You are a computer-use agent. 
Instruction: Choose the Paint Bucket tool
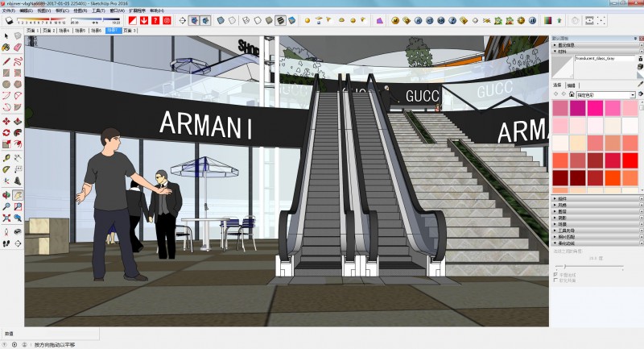pyautogui.click(x=6, y=48)
